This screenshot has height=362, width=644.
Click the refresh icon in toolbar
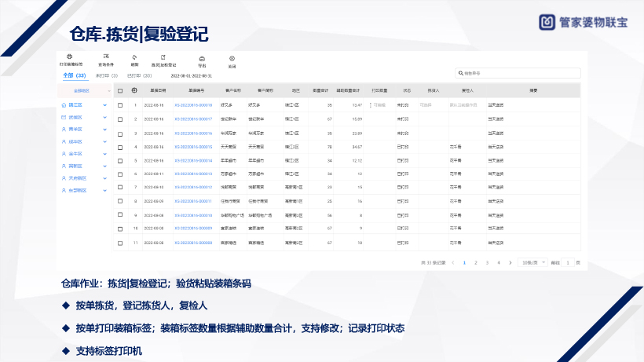pos(134,57)
